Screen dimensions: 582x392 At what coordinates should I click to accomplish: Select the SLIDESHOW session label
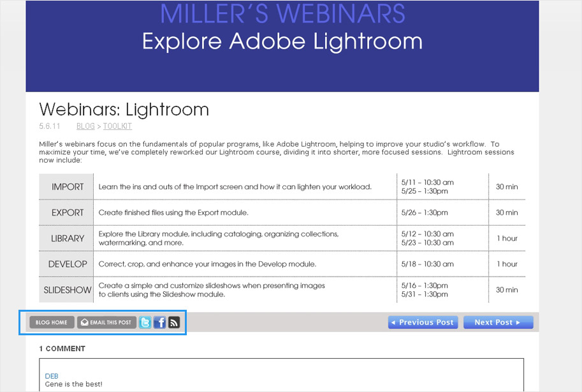(x=67, y=290)
